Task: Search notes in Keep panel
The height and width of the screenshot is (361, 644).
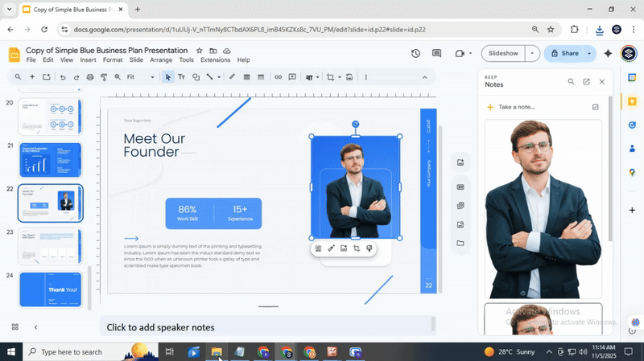Action: (571, 82)
